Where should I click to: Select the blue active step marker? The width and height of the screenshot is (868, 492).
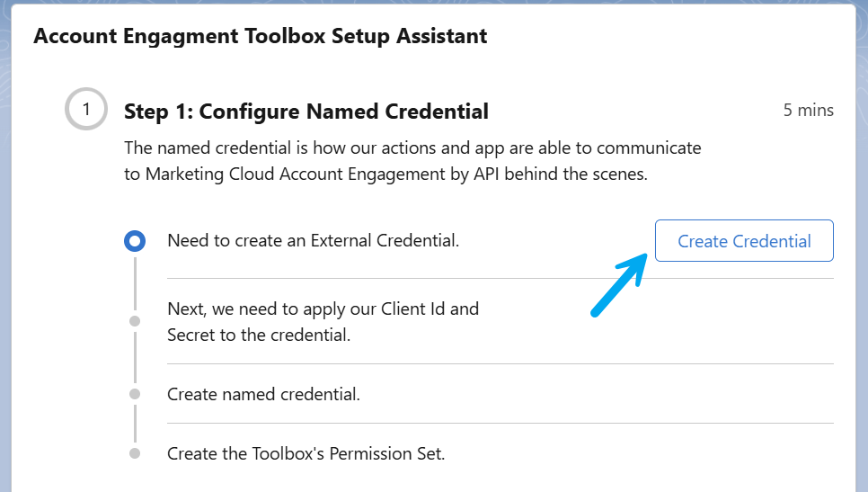(x=135, y=241)
